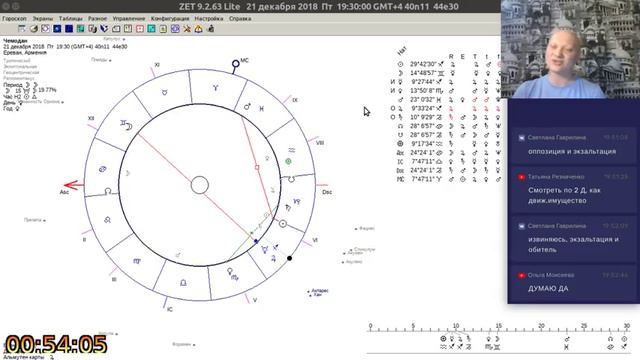Screen dimensions: 640x360
Task: Click the dark figure toolbar icon
Action: [211, 29]
